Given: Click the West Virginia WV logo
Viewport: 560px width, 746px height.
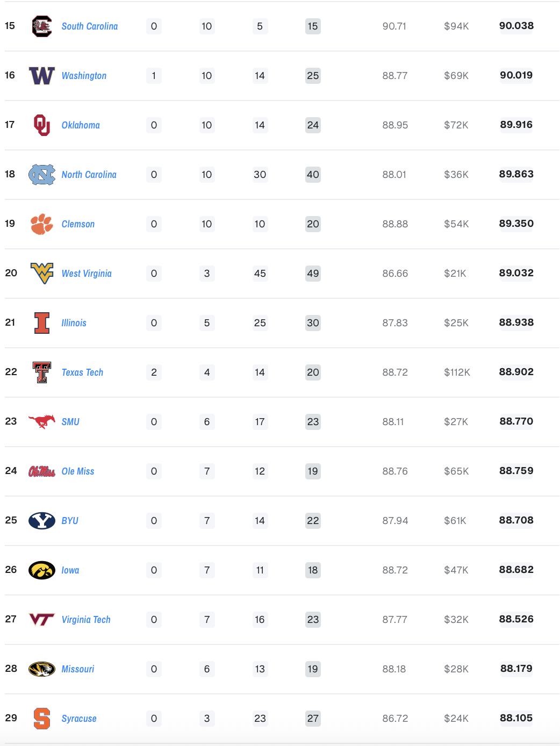Looking at the screenshot, I should click(42, 274).
